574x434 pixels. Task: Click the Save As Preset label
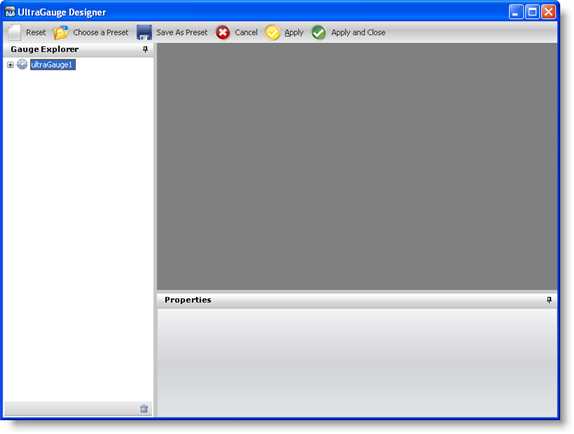pyautogui.click(x=182, y=33)
